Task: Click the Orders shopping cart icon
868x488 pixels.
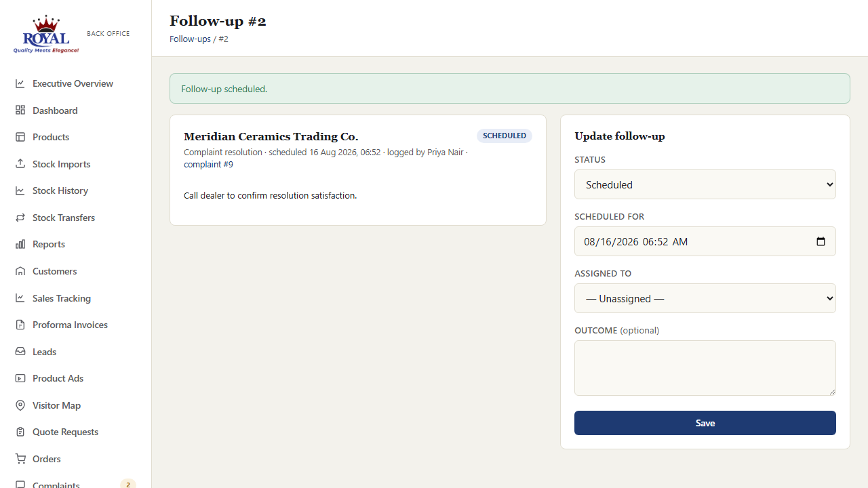Action: click(20, 459)
